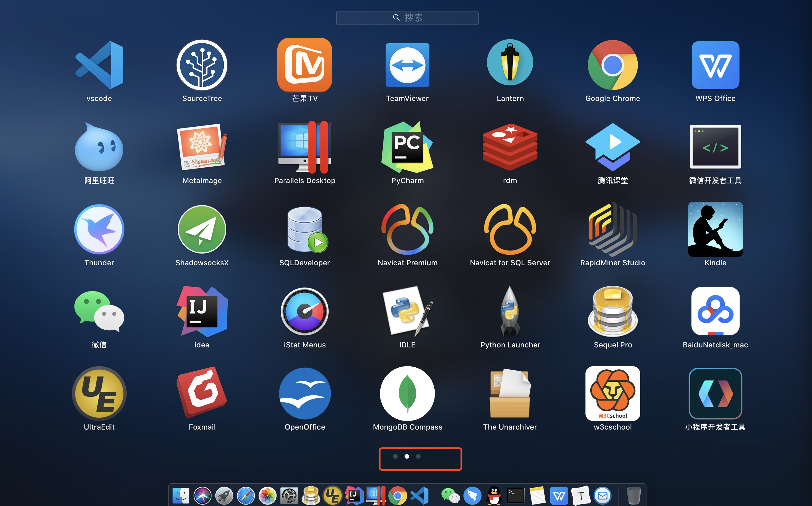812x506 pixels.
Task: Open SourceTree from Launchpad
Action: [x=202, y=65]
